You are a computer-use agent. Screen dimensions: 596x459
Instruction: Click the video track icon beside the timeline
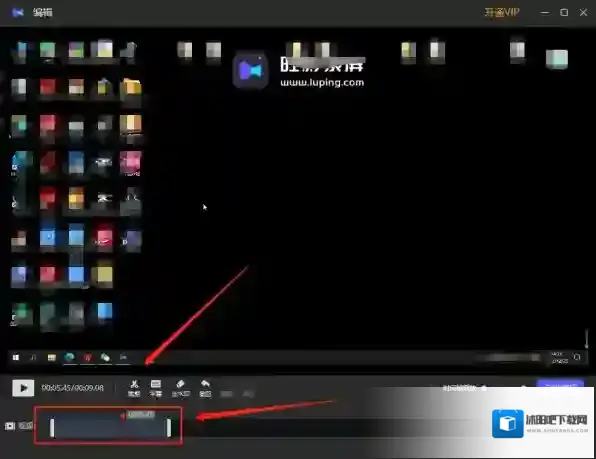point(10,426)
